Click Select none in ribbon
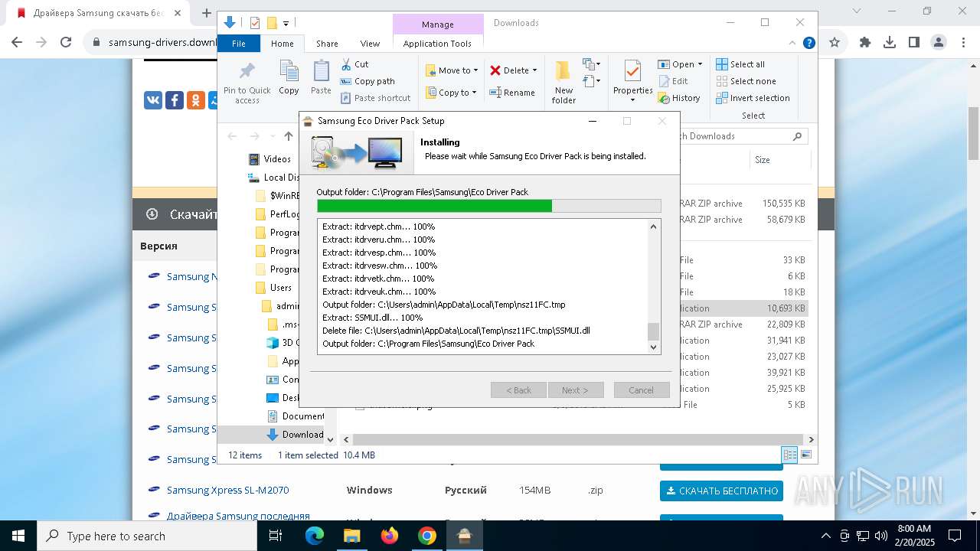The image size is (980, 551). (746, 81)
